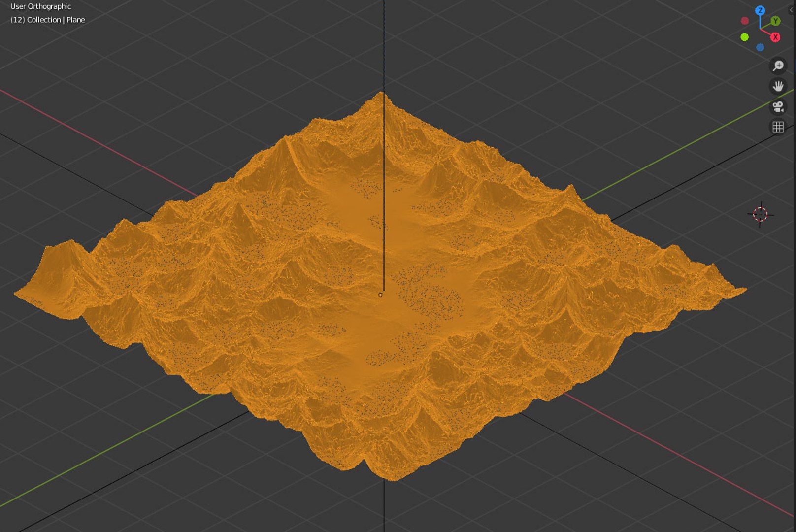796x532 pixels.
Task: Click the 3D cursor crosshair
Action: tap(761, 214)
